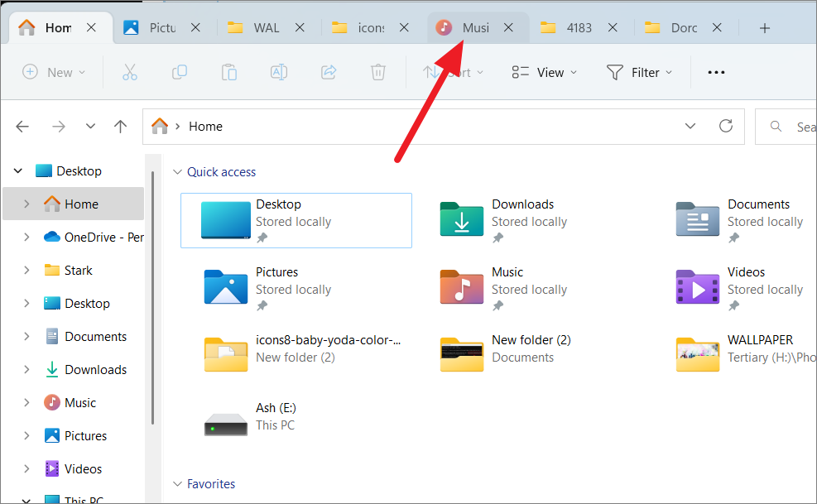Add a new tab with plus button
Viewport: 817px width, 504px height.
pos(764,28)
